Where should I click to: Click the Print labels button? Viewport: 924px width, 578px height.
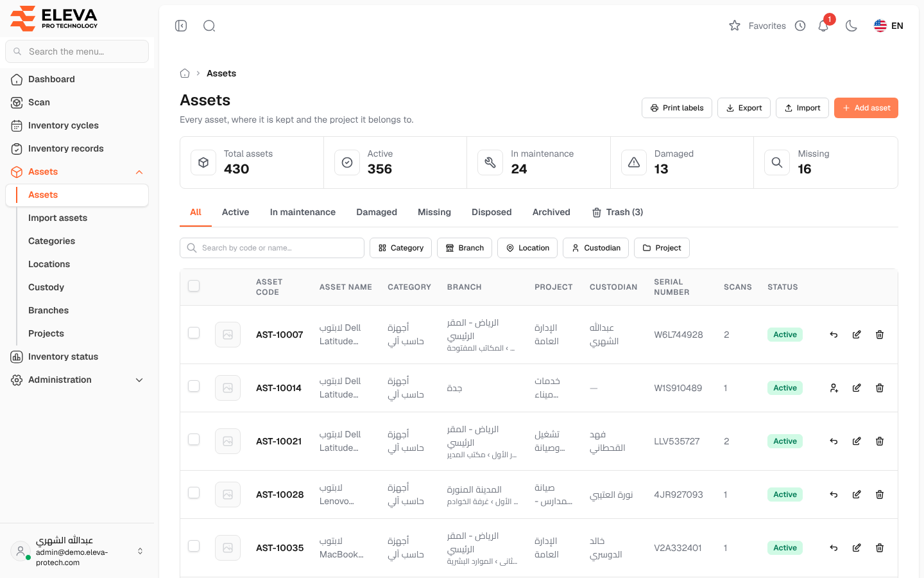pos(677,108)
